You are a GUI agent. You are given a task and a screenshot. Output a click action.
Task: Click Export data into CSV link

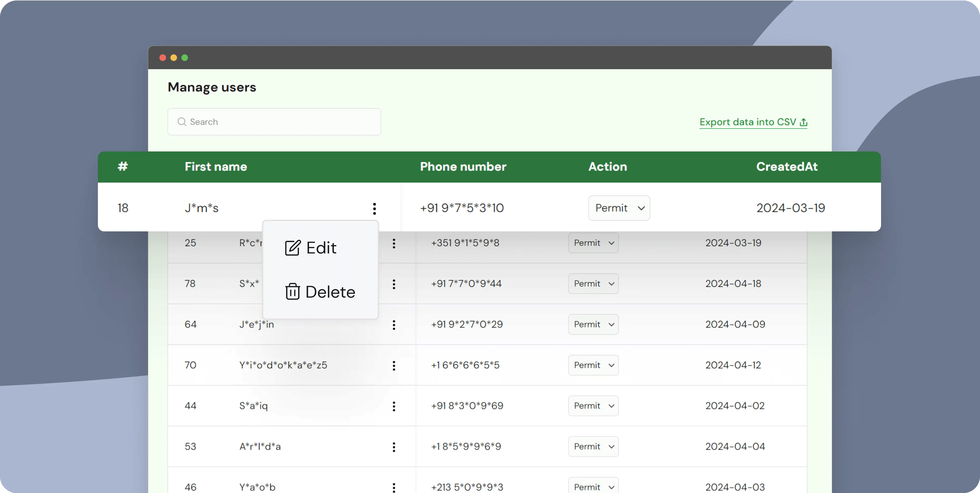[x=753, y=122]
